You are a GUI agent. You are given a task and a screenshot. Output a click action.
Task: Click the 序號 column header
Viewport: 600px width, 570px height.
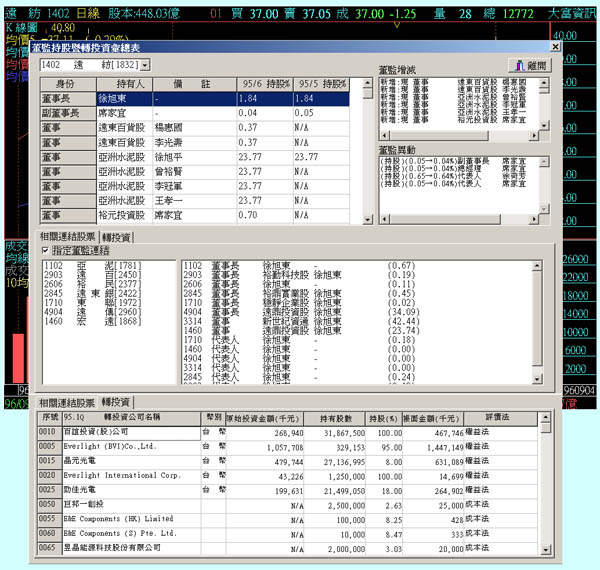50,418
